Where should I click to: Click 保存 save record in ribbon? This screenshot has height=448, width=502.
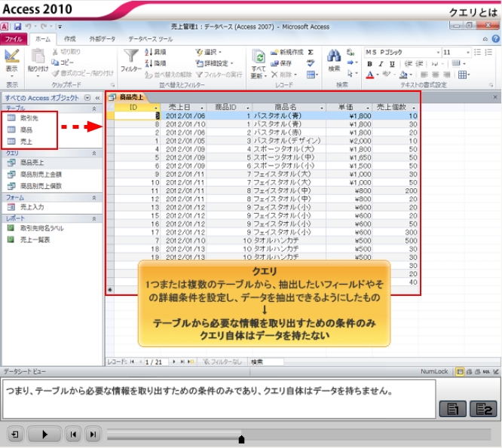[x=281, y=63]
